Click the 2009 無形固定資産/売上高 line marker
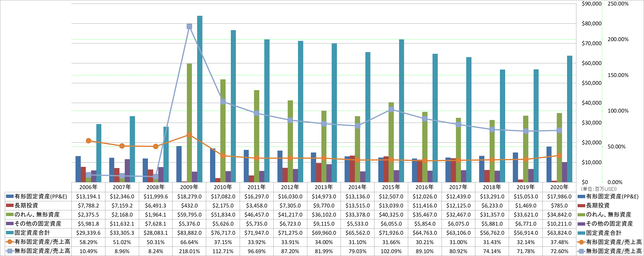Image resolution: width=644 pixels, height=256 pixels. (x=189, y=27)
